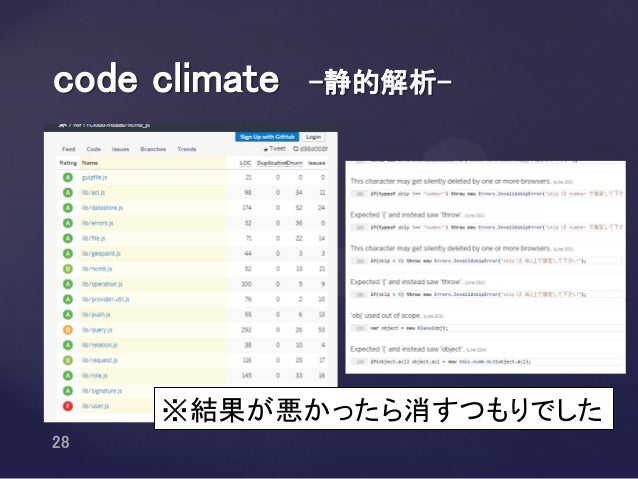Click the refresh icon beside the commit hash
Image resolution: width=638 pixels, height=479 pixels.
[x=296, y=149]
